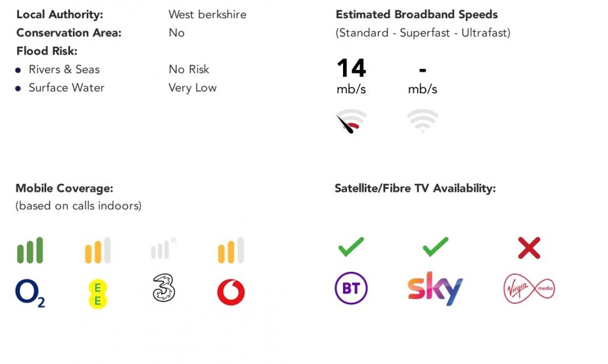608x364 pixels.
Task: Click the Sky logo
Action: pyautogui.click(x=435, y=288)
